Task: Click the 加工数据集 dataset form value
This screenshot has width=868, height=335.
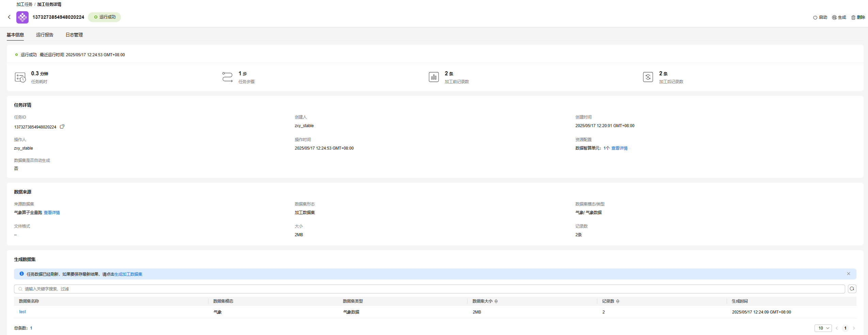Action: click(305, 213)
